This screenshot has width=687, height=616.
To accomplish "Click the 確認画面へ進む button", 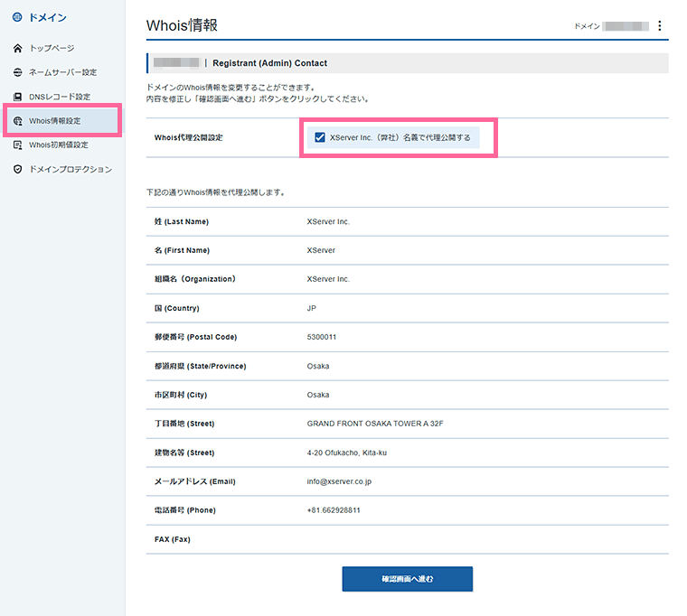I will 408,579.
